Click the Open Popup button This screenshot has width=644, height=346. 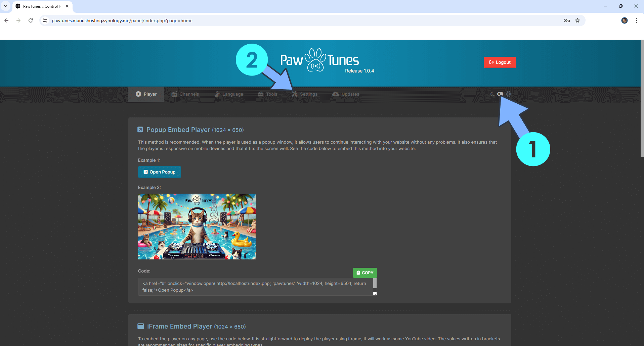(x=160, y=172)
